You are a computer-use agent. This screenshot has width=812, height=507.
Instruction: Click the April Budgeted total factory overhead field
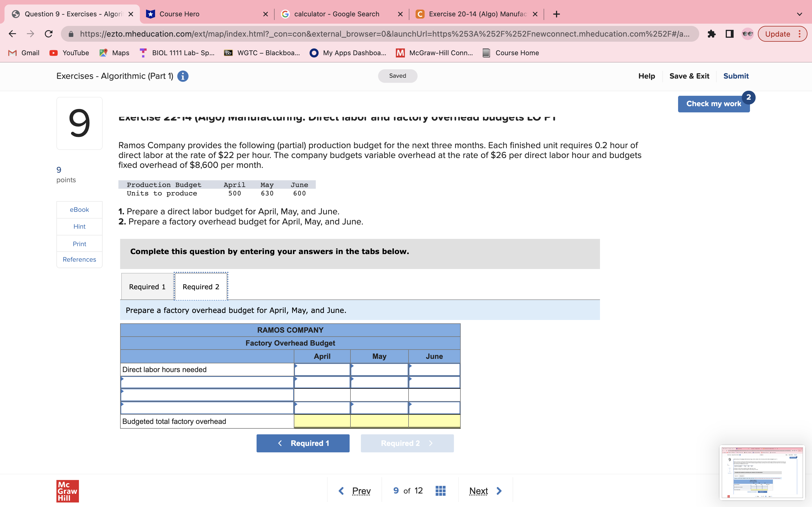tap(321, 421)
